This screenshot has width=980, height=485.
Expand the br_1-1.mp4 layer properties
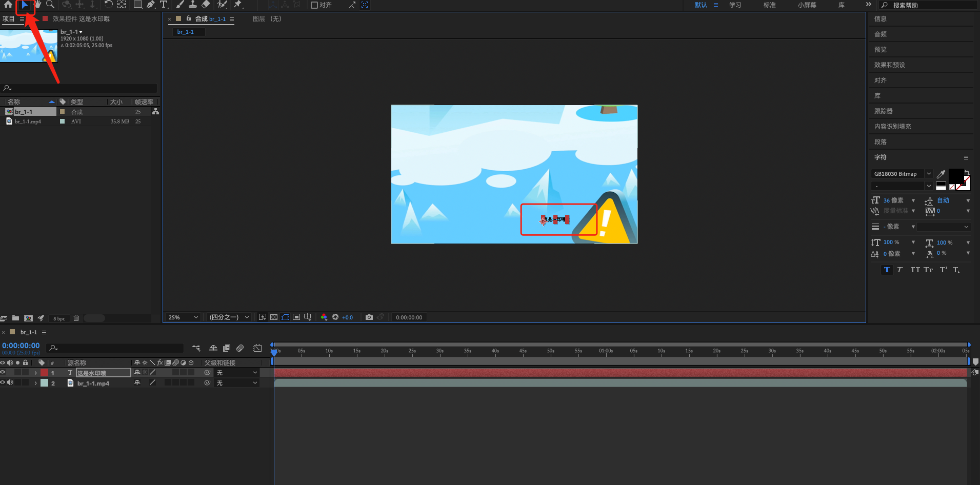(35, 383)
